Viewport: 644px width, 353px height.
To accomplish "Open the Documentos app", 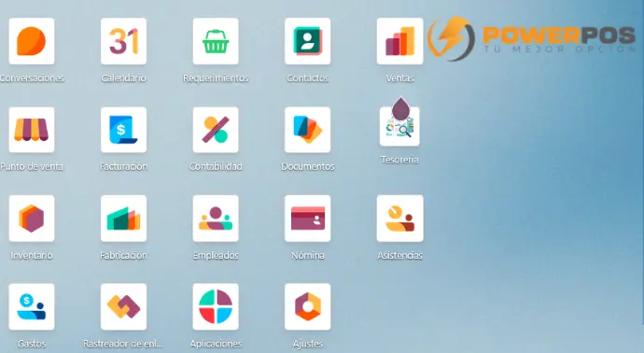I will 308,130.
